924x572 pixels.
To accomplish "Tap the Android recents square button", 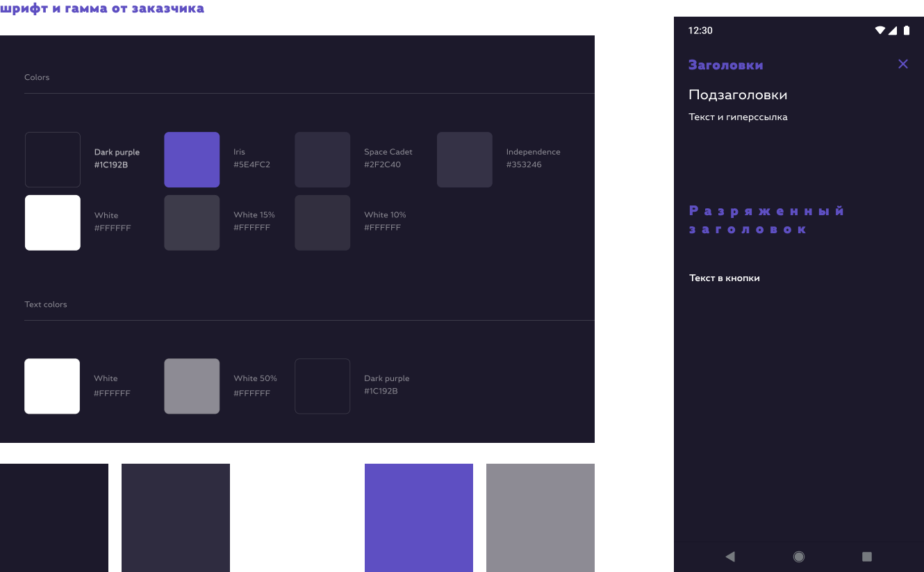I will (x=867, y=557).
